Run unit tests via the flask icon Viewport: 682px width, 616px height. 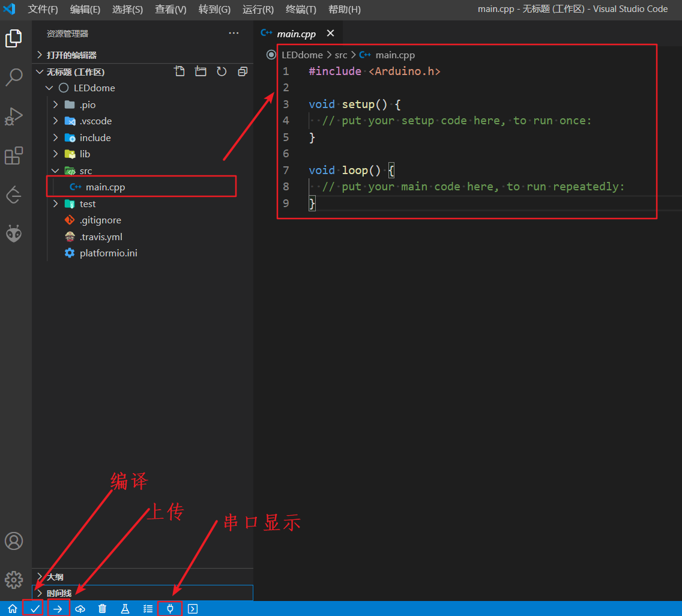click(125, 608)
